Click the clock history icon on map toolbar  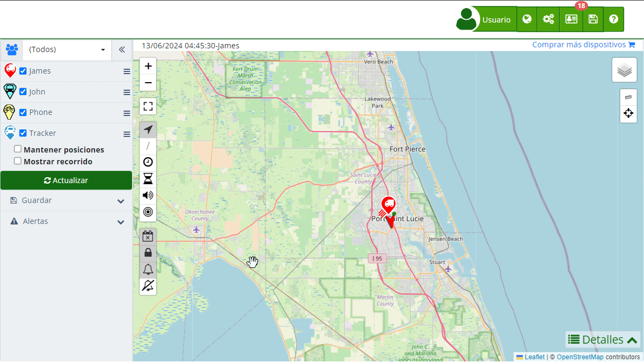(148, 162)
